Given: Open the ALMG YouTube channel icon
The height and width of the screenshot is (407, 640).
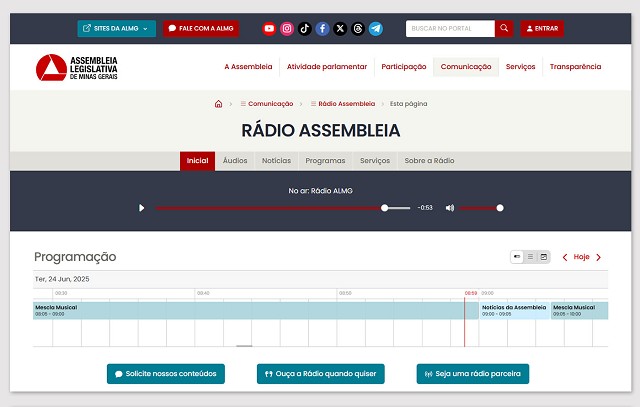Looking at the screenshot, I should click(x=269, y=29).
